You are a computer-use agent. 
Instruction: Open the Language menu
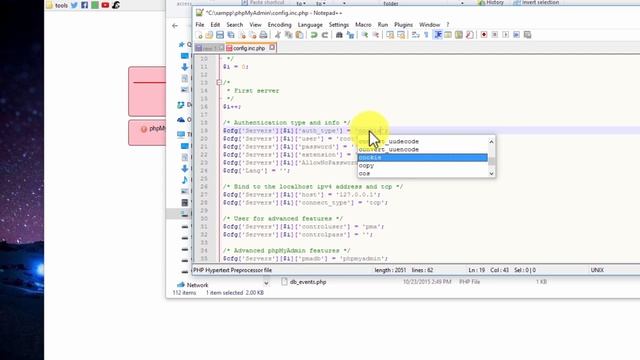pyautogui.click(x=310, y=25)
